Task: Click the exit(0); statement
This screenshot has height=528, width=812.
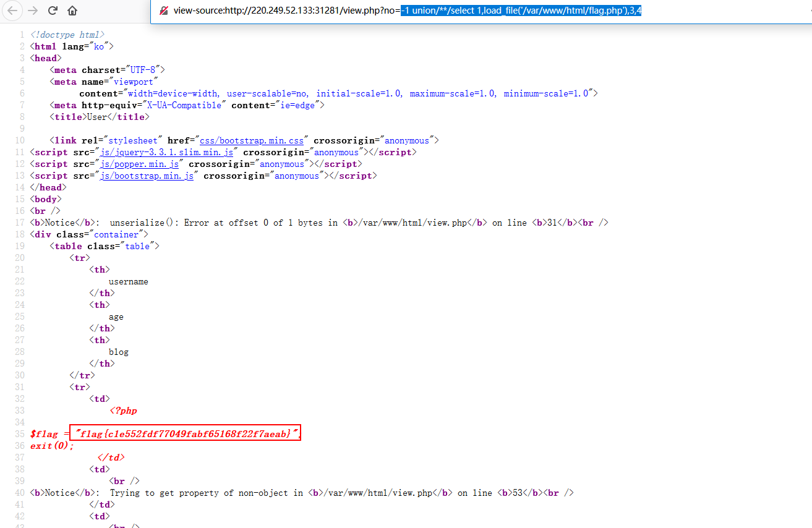Action: [x=52, y=446]
